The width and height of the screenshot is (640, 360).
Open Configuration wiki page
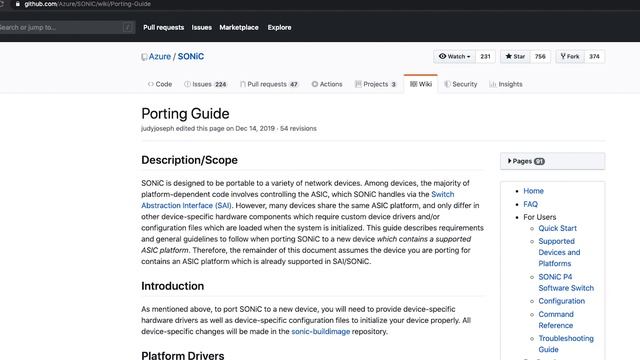coord(562,301)
